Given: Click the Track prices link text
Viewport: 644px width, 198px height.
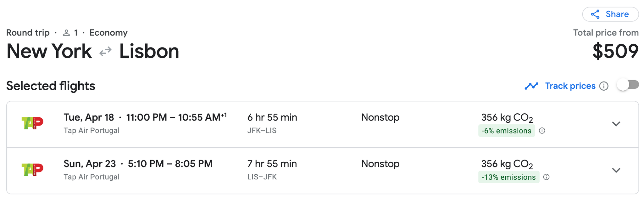Looking at the screenshot, I should pyautogui.click(x=570, y=86).
